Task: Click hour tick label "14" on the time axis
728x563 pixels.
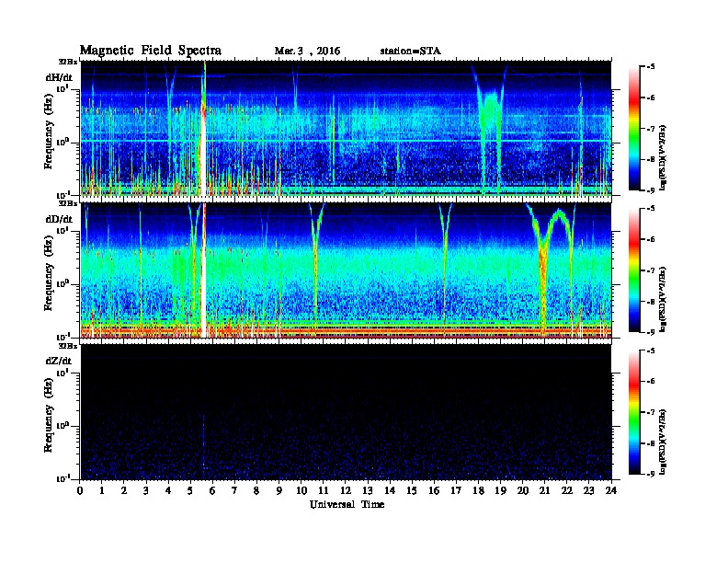Action: [x=390, y=491]
